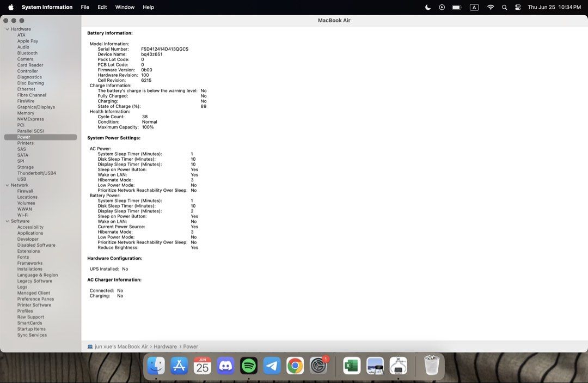Click the Now Playing menu bar icon

[x=442, y=7]
